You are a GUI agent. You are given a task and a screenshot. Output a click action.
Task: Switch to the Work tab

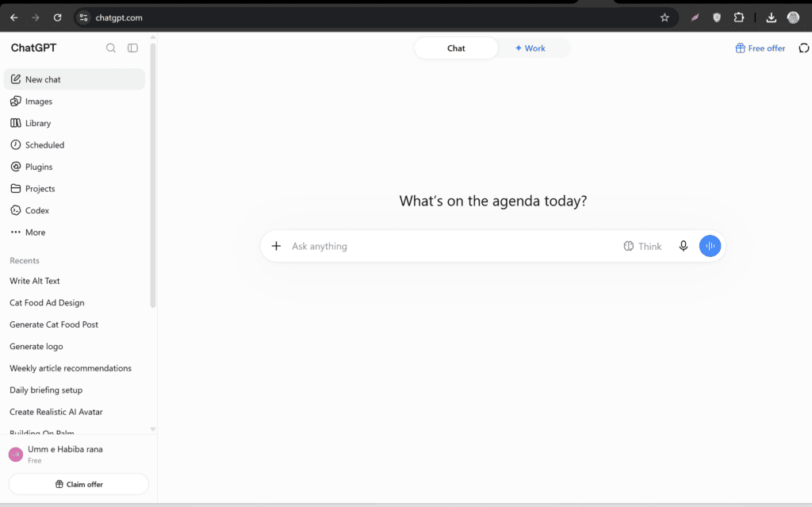click(x=530, y=48)
